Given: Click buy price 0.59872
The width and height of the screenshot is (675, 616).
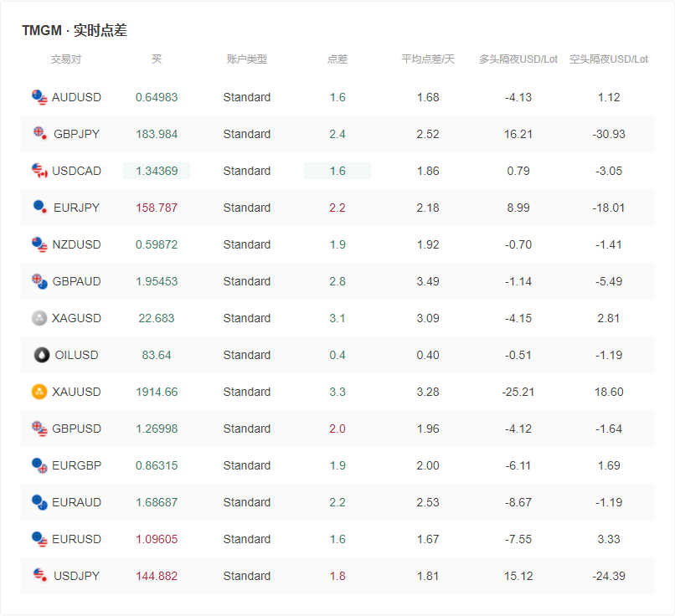Looking at the screenshot, I should point(157,244).
